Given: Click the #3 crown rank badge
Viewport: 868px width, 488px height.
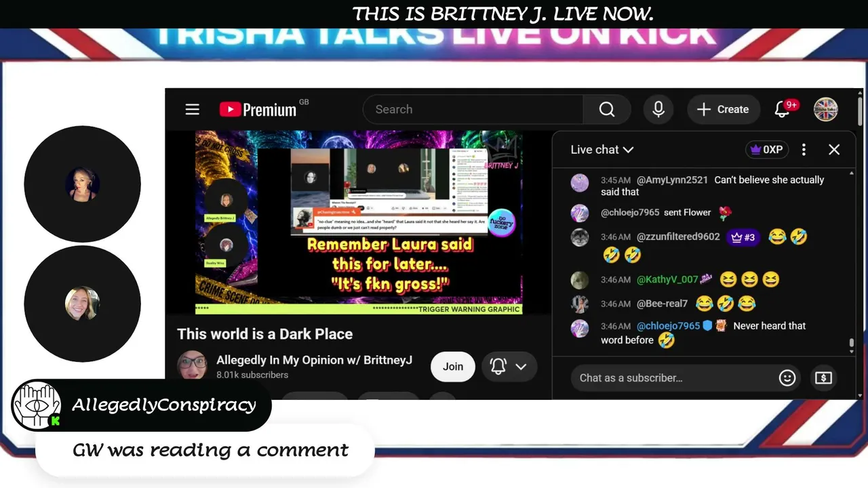Looking at the screenshot, I should (743, 237).
